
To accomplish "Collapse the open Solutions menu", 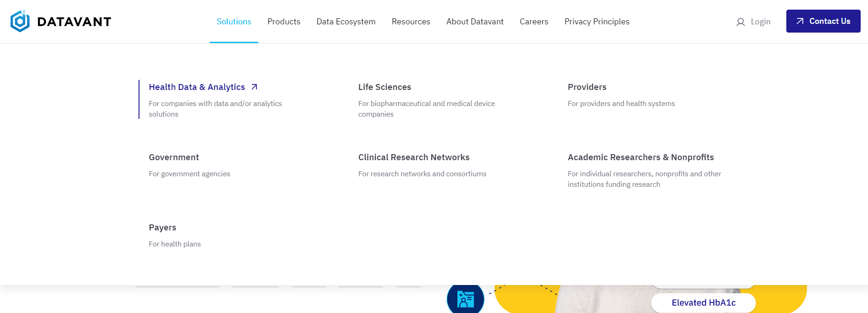I will point(234,22).
